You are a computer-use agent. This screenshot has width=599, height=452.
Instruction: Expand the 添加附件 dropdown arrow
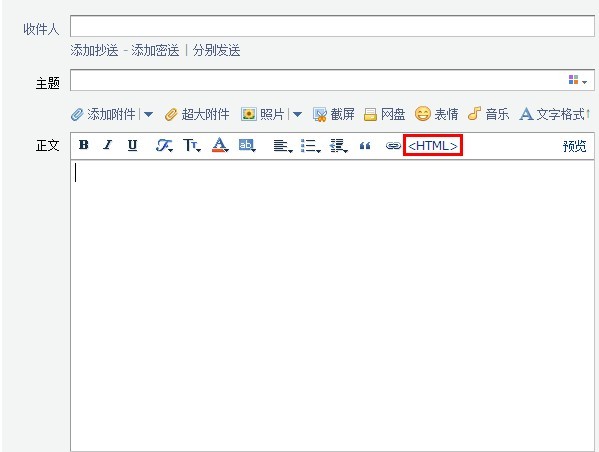point(149,114)
